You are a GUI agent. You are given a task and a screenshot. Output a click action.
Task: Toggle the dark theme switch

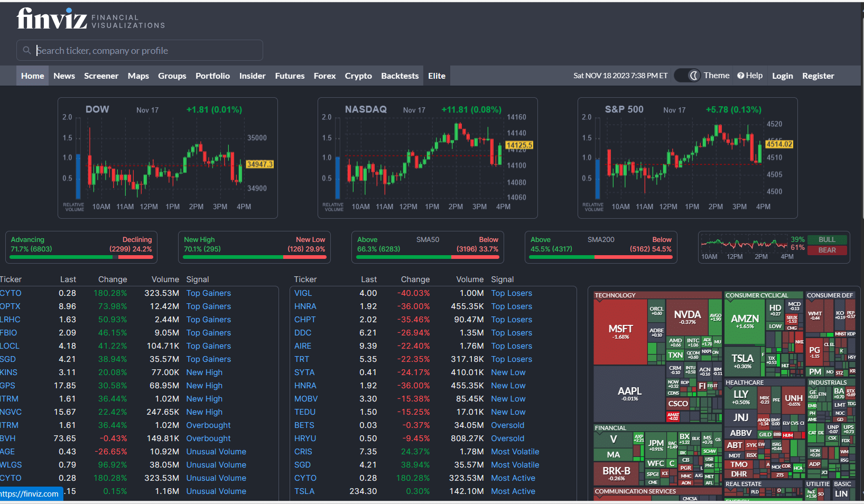(x=688, y=76)
